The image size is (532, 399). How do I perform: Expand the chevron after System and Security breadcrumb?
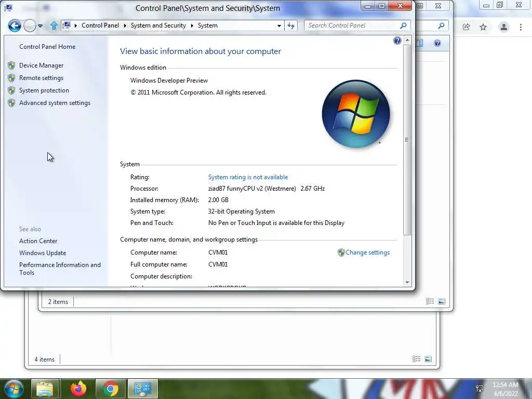click(192, 25)
